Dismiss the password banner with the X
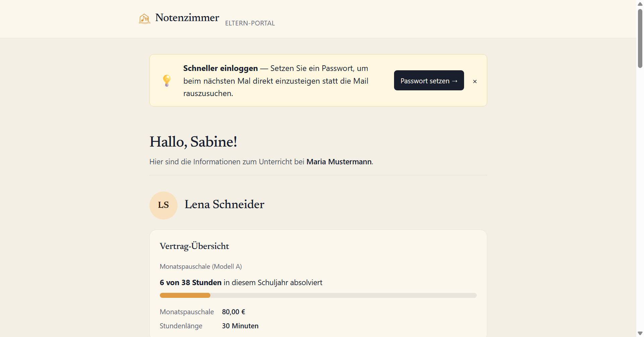The height and width of the screenshot is (337, 644). 475,81
